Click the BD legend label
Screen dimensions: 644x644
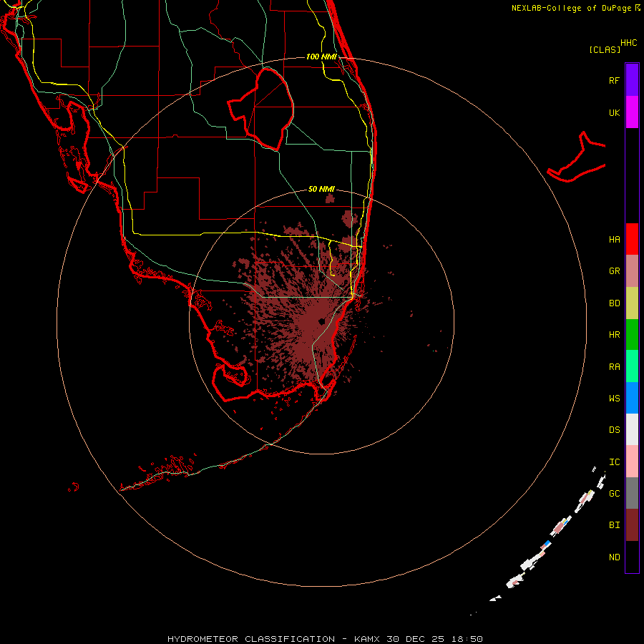614,303
